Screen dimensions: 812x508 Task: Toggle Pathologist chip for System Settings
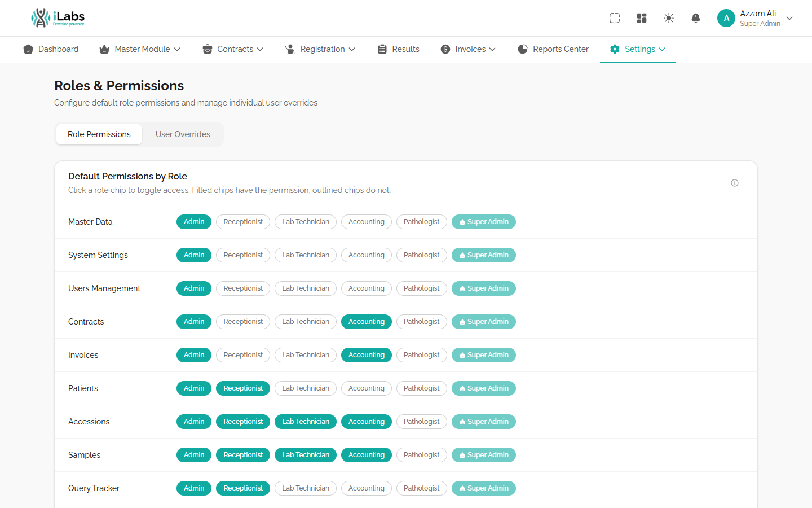422,255
